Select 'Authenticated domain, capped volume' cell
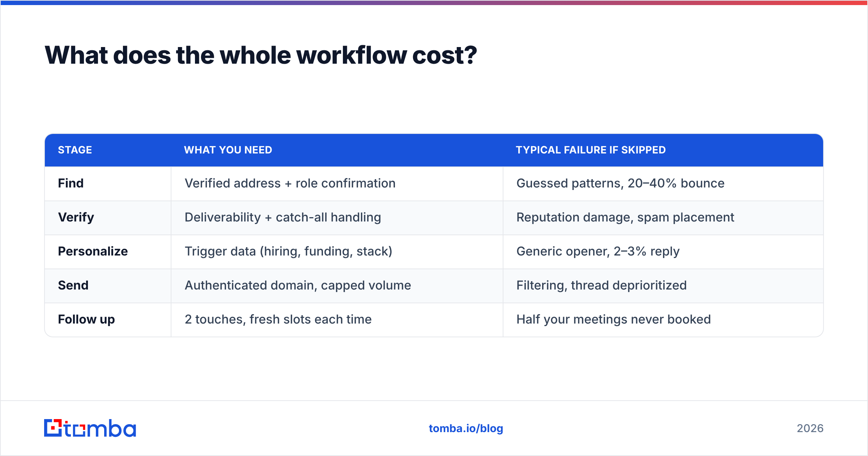Screen dimensions: 868x456 coord(337,286)
